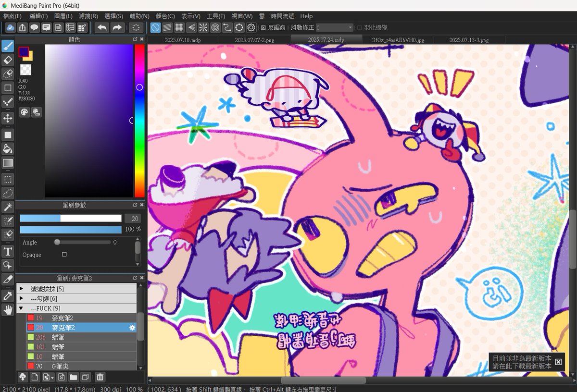Select the Shape rectangle tool
Viewport: 577px width, 392px height.
(8, 88)
